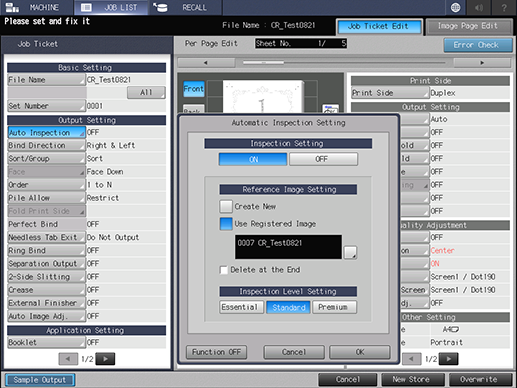517x388 pixels.
Task: Click the left arrow on the sheet scrollbar
Action: coord(206,63)
